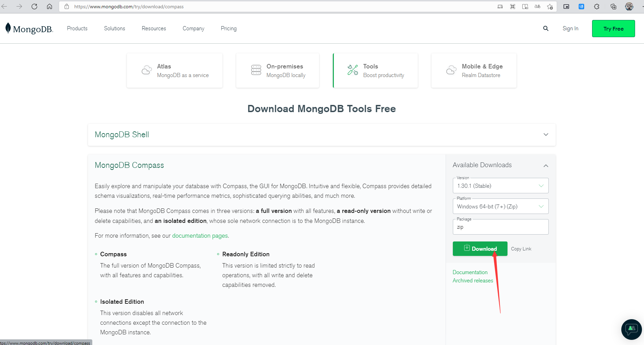This screenshot has height=345, width=644.
Task: Open the Platform dropdown Windows 64-bit
Action: coord(501,206)
